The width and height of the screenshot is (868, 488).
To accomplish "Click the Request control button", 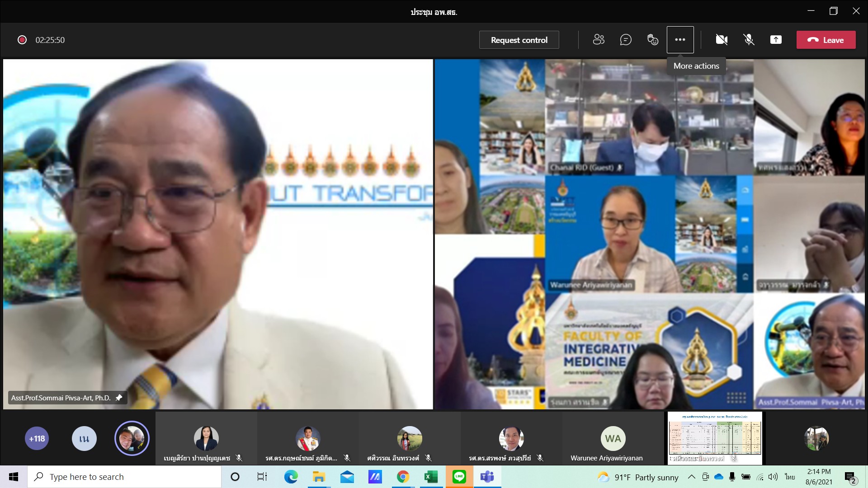I will [519, 40].
